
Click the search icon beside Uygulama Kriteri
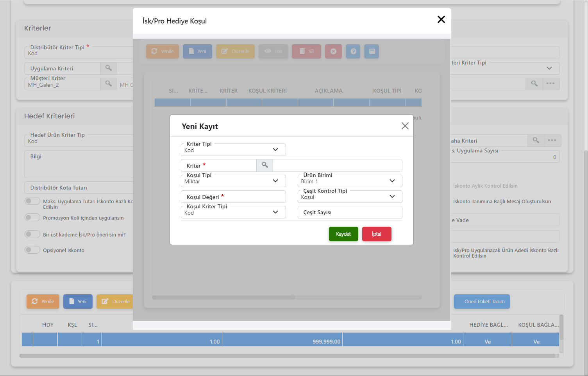tap(108, 68)
